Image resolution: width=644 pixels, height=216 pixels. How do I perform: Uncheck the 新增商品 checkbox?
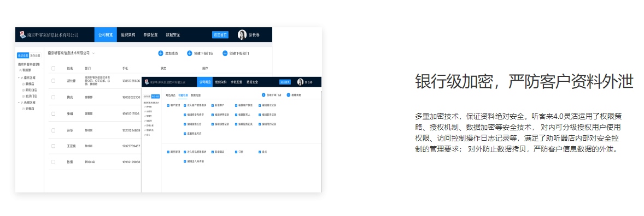click(x=212, y=152)
